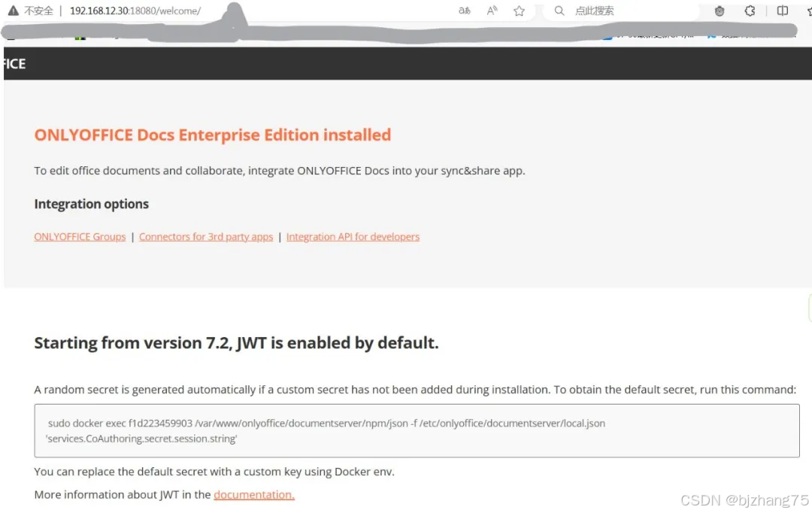Click the sudo docker exec command box

tap(417, 430)
